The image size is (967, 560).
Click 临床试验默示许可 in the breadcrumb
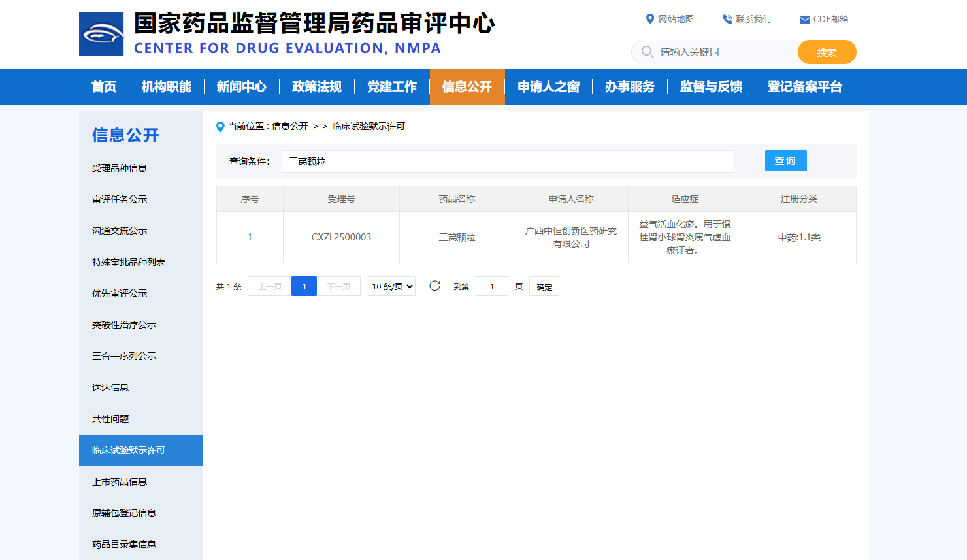pyautogui.click(x=369, y=126)
